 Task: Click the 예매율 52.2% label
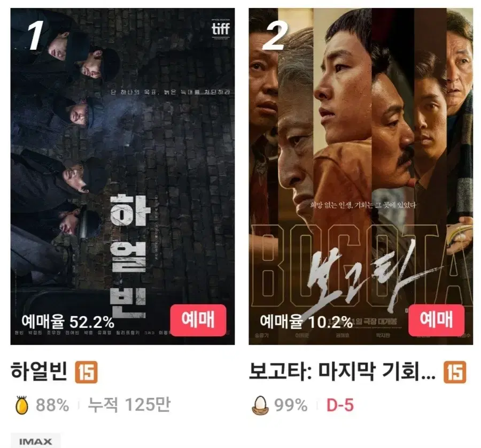68,322
